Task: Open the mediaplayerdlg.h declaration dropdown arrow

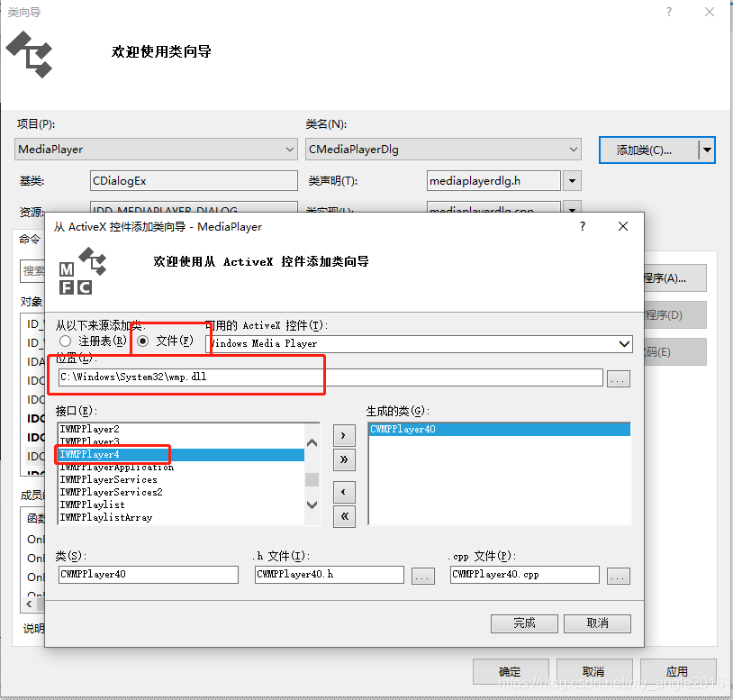Action: pyautogui.click(x=572, y=181)
